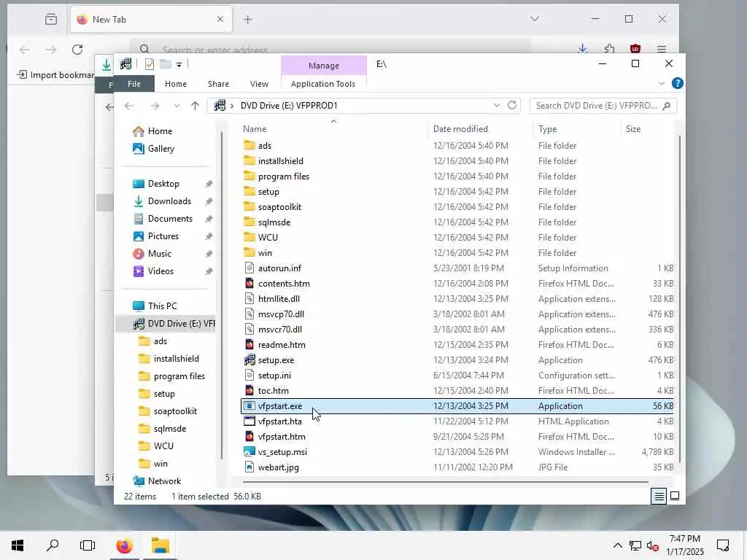Select This PC in the navigation pane

[162, 306]
